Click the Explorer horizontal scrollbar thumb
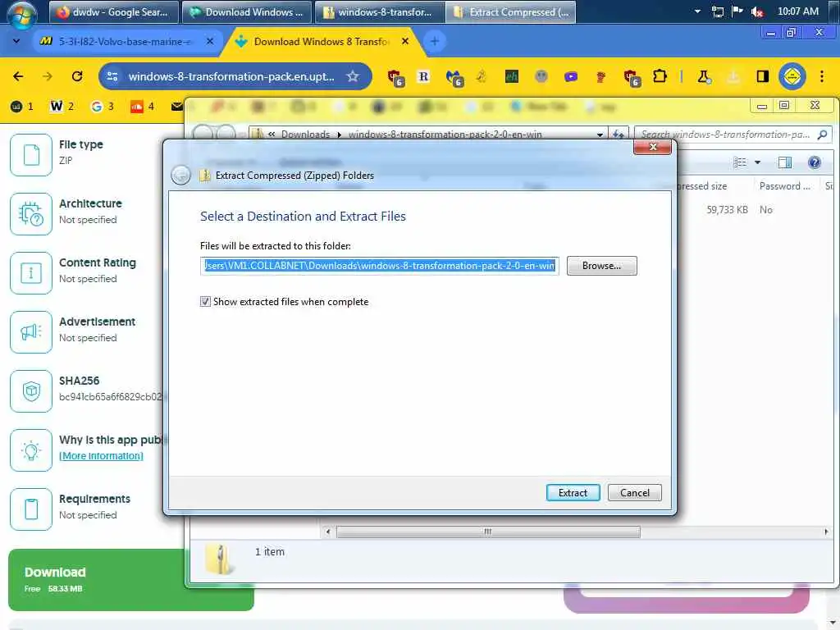The width and height of the screenshot is (840, 630). coord(488,532)
